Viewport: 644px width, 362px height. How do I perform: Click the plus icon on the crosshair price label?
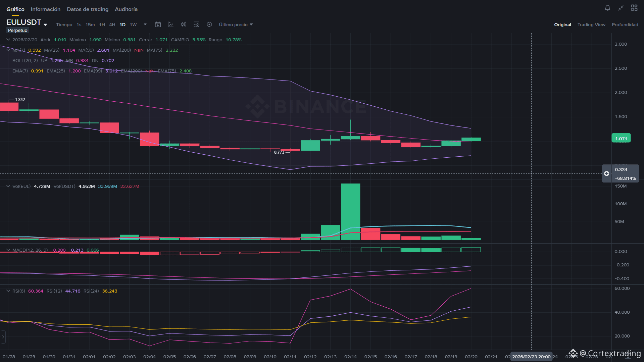[x=606, y=173]
